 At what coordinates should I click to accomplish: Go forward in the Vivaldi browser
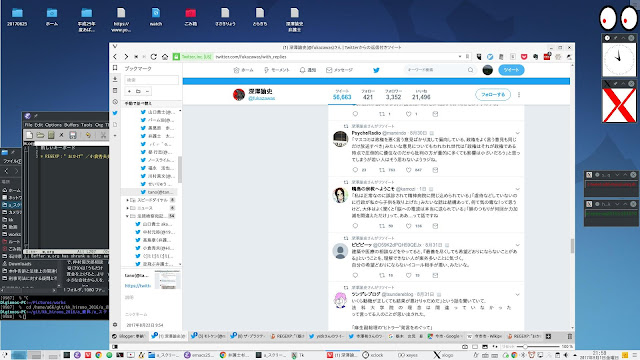[x=126, y=57]
